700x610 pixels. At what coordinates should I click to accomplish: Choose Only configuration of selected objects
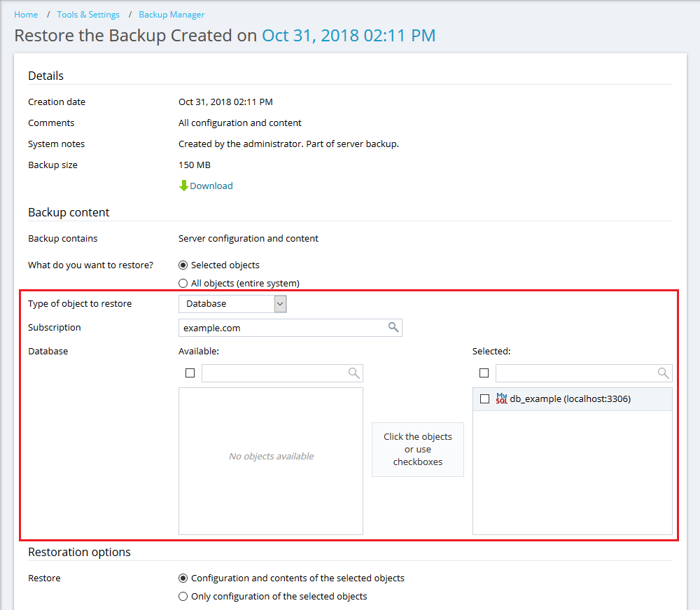click(x=183, y=597)
